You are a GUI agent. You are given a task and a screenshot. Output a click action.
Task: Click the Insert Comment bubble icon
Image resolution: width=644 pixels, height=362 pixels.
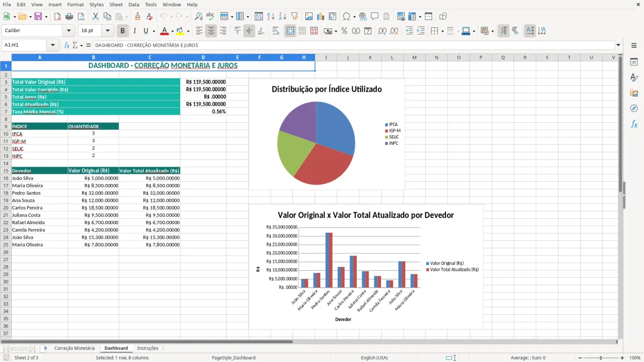pyautogui.click(x=375, y=17)
